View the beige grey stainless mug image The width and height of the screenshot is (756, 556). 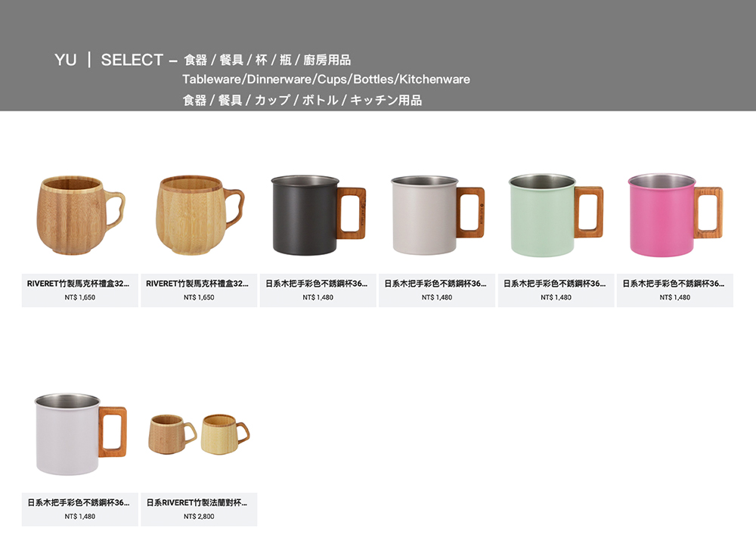(x=437, y=216)
